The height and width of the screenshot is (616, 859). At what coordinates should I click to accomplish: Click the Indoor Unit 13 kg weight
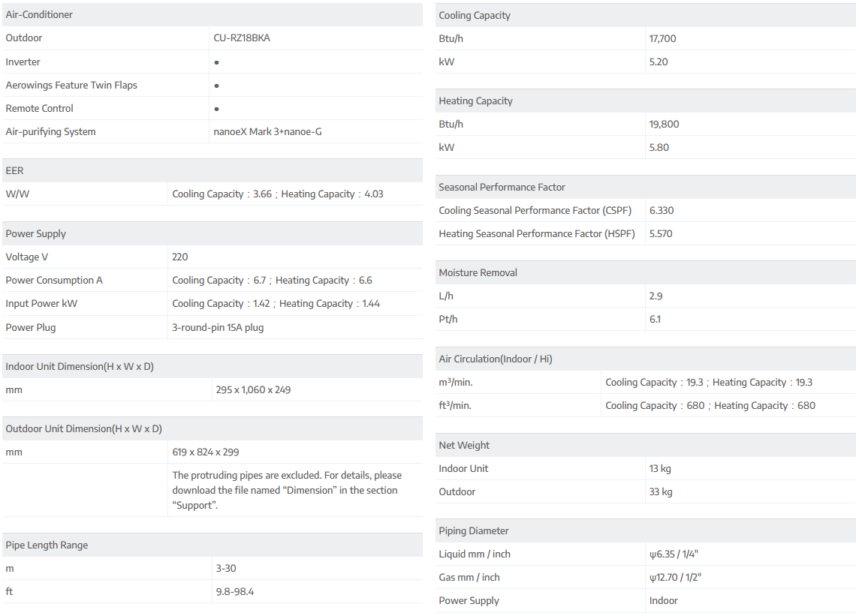coord(660,469)
